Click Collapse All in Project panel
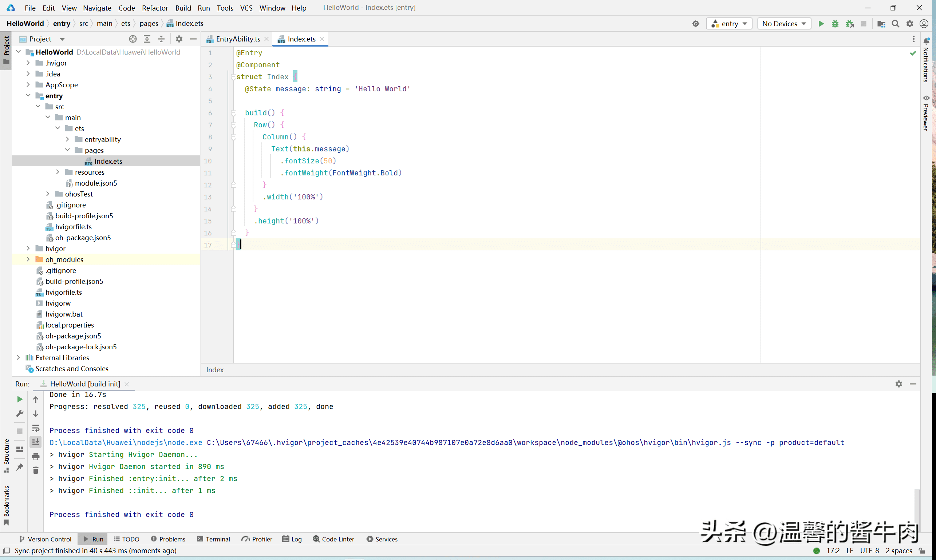936x560 pixels. 161,39
